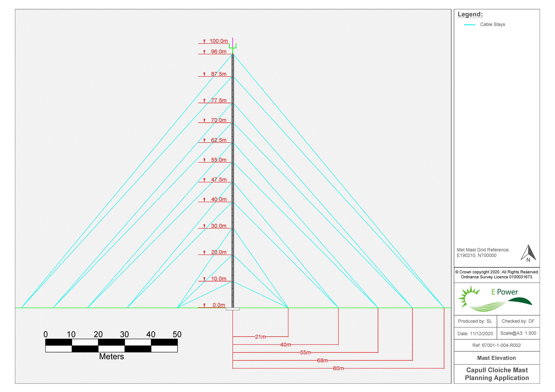
Task: Click the cyan Cable Stays legend line
Action: [470, 25]
